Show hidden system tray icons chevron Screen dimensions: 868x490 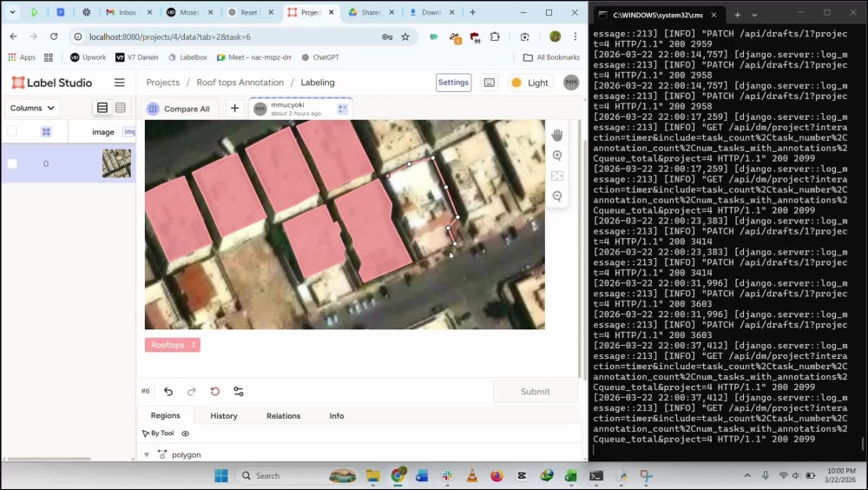click(x=747, y=475)
